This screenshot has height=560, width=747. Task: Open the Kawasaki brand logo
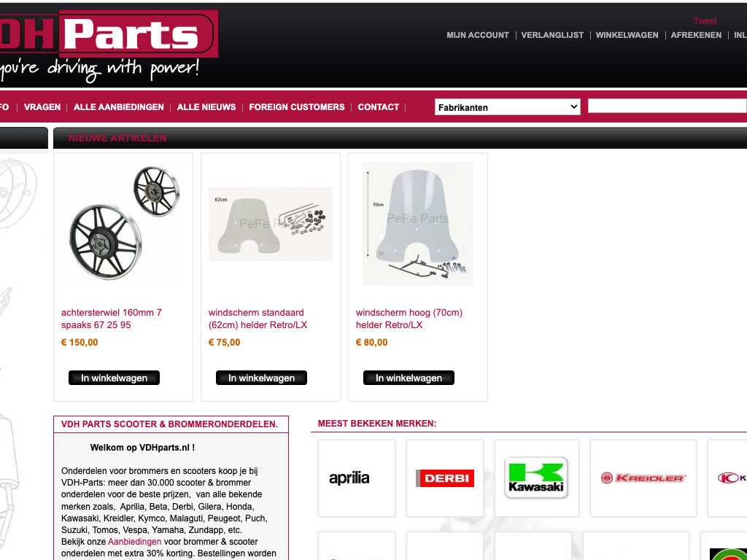coord(536,478)
